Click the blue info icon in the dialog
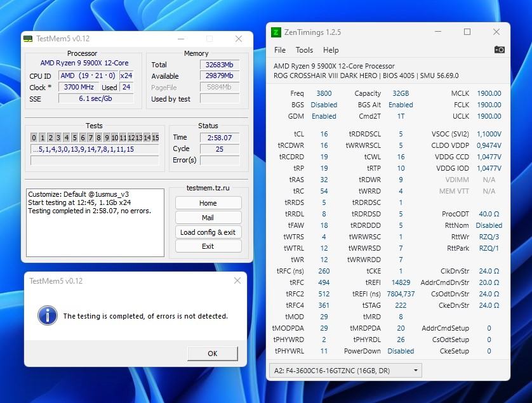Viewport: 532px width, 403px height. [x=48, y=315]
